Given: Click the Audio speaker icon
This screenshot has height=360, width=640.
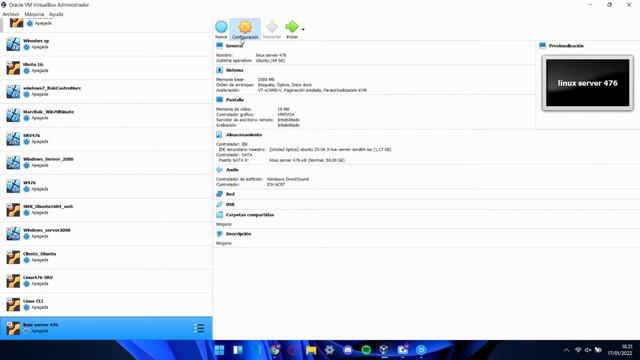Looking at the screenshot, I should [219, 170].
